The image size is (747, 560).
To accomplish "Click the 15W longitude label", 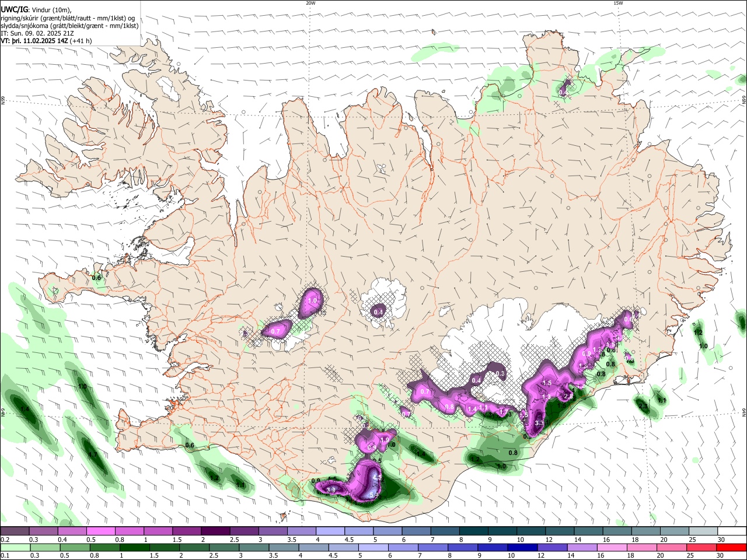I will (618, 3).
